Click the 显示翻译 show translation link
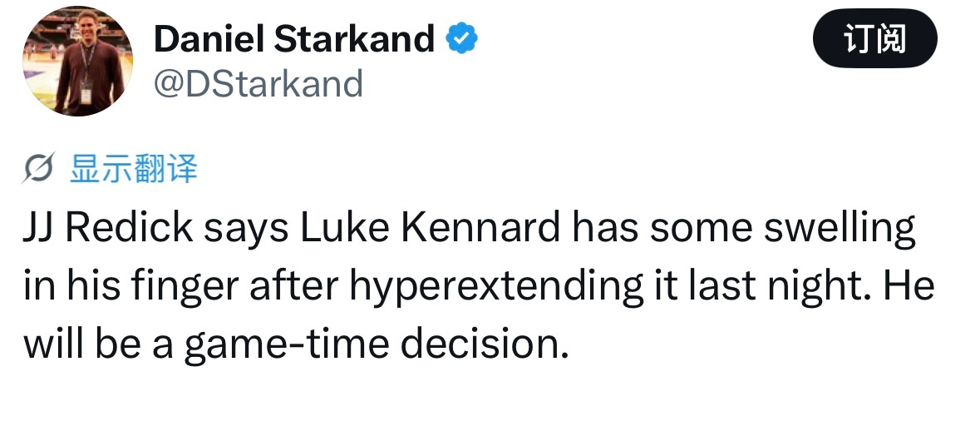 tap(133, 169)
